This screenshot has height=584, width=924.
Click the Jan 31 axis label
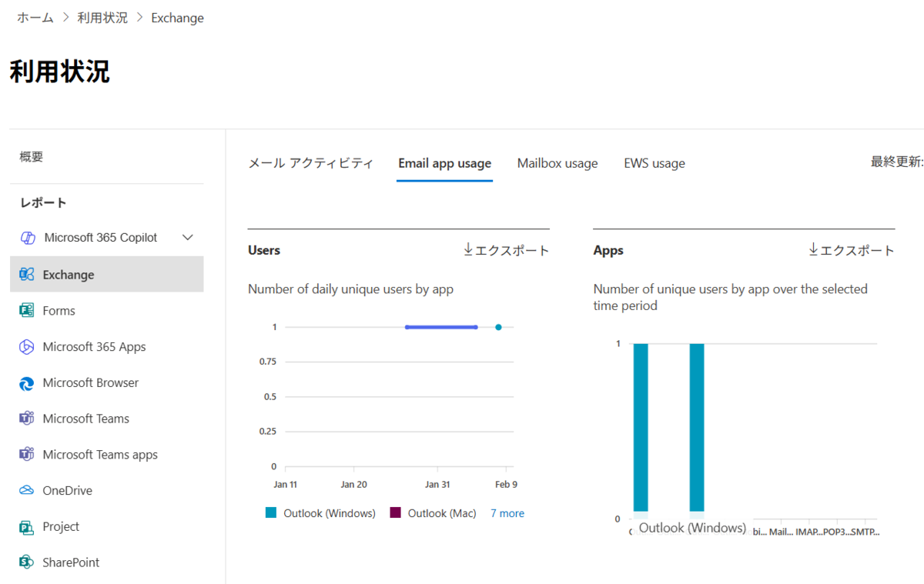[437, 485]
